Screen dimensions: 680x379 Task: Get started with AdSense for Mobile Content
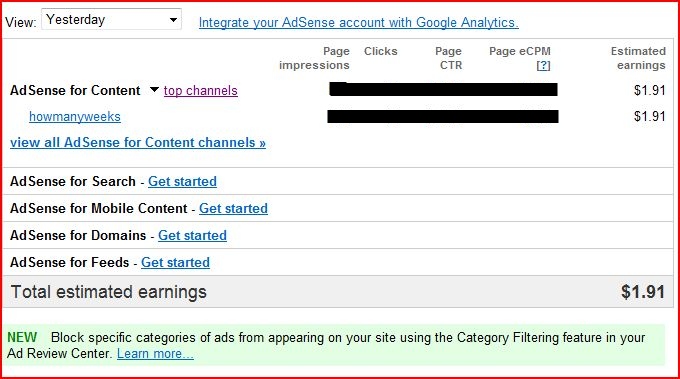click(x=233, y=208)
